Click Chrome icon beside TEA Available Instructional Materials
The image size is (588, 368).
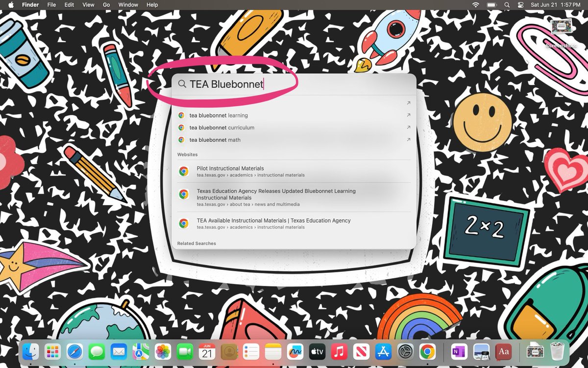pyautogui.click(x=184, y=223)
